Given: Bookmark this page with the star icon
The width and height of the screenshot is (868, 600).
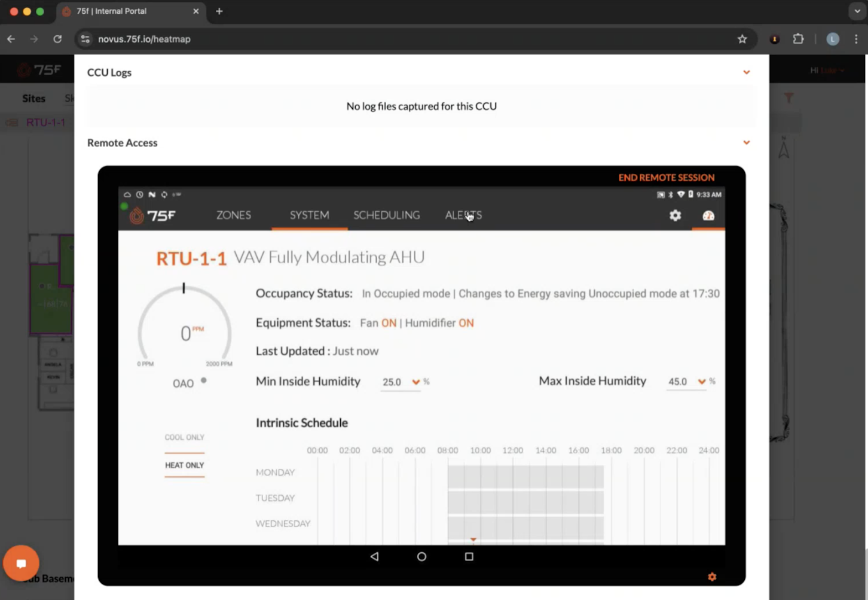Looking at the screenshot, I should 742,39.
